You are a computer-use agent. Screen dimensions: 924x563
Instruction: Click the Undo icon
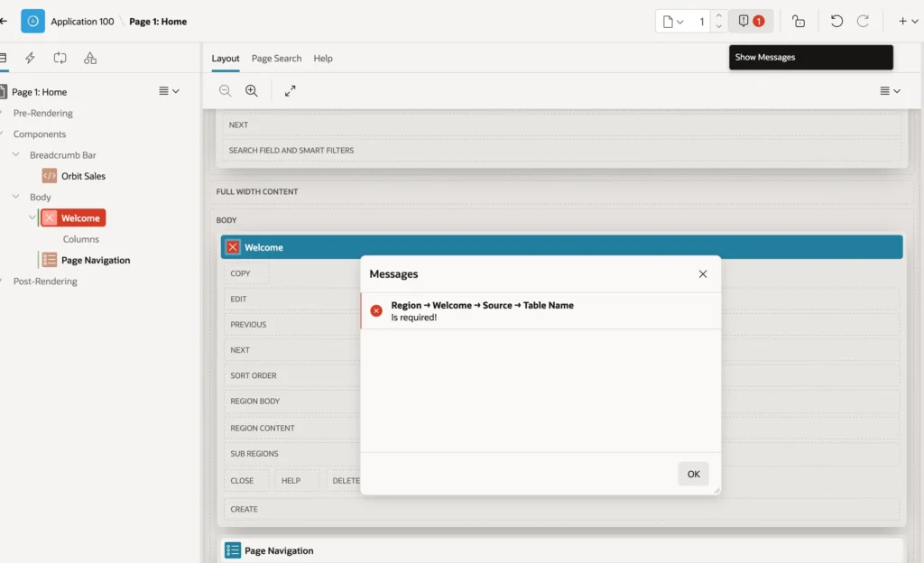coord(836,21)
